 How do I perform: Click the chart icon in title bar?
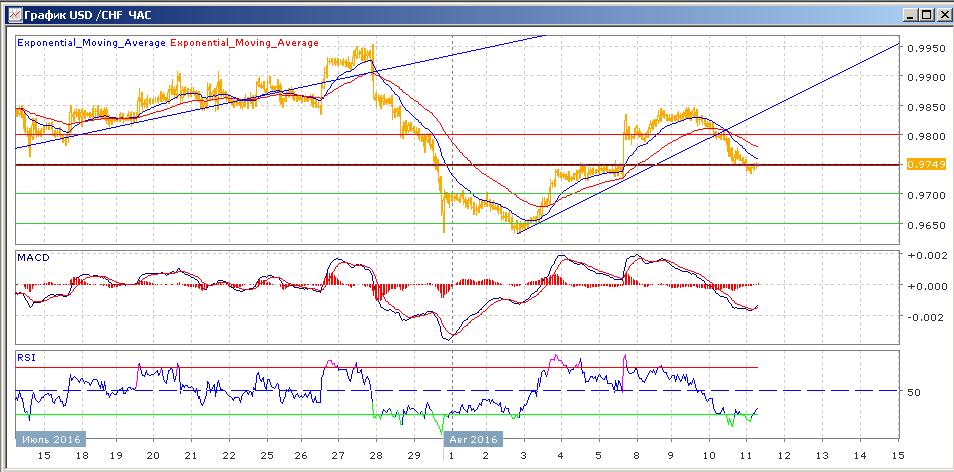11,15
